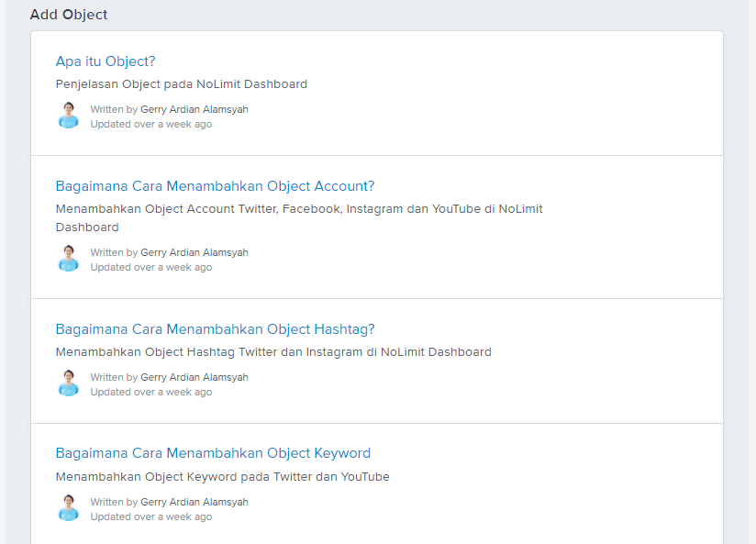Click author name in Object Account card
The width and height of the screenshot is (756, 544).
194,252
